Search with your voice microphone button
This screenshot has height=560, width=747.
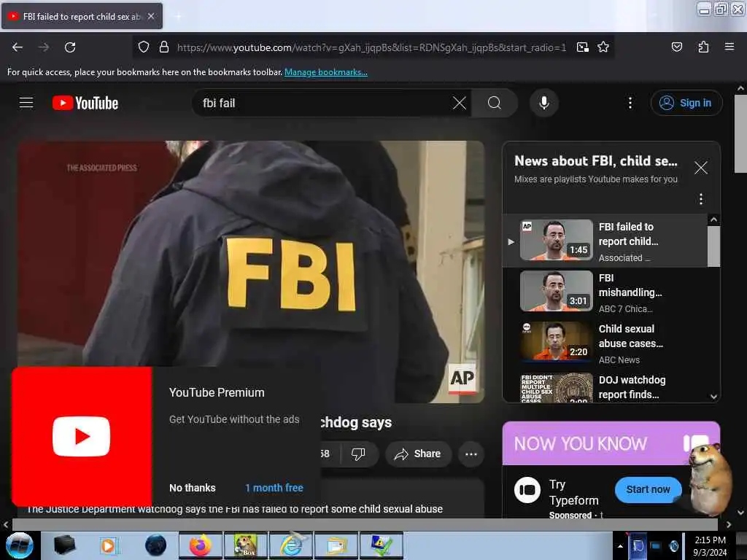[543, 103]
